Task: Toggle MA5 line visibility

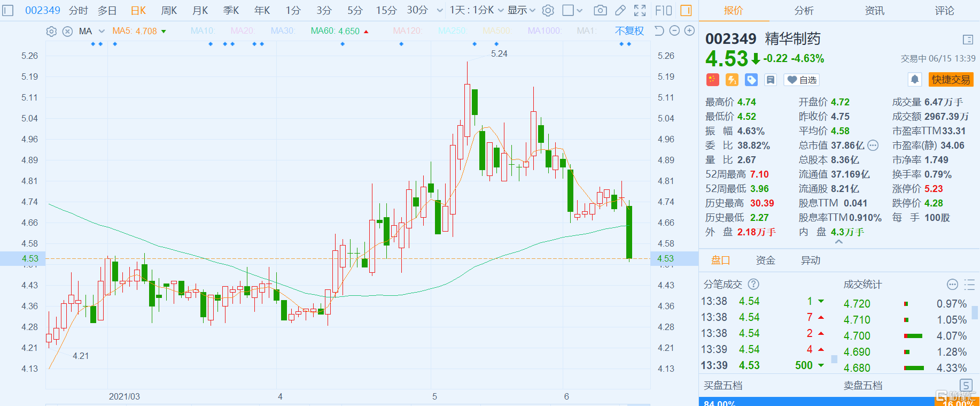Action: [139, 31]
